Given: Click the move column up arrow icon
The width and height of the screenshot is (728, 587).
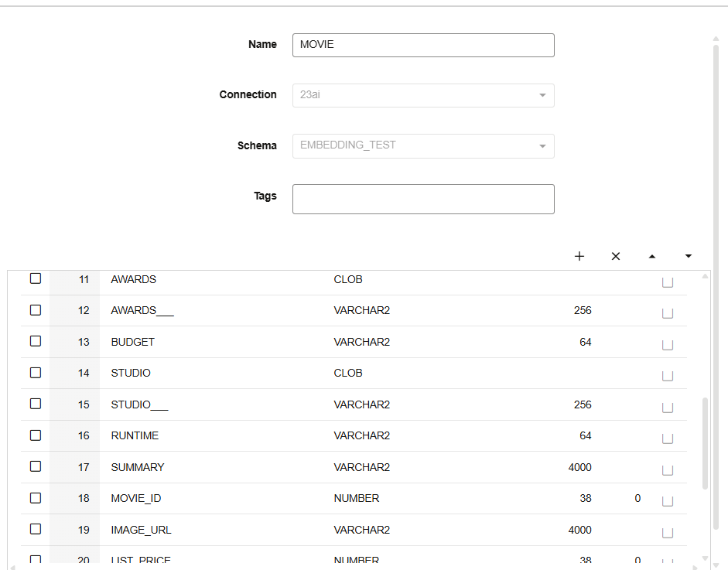Looking at the screenshot, I should [651, 256].
